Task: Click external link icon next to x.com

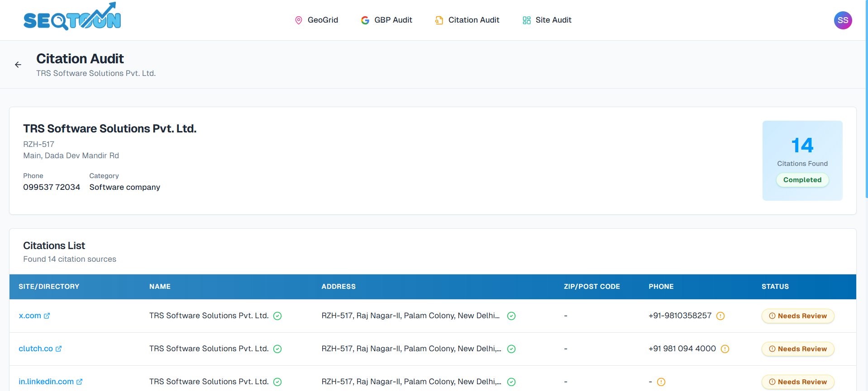Action: [47, 316]
